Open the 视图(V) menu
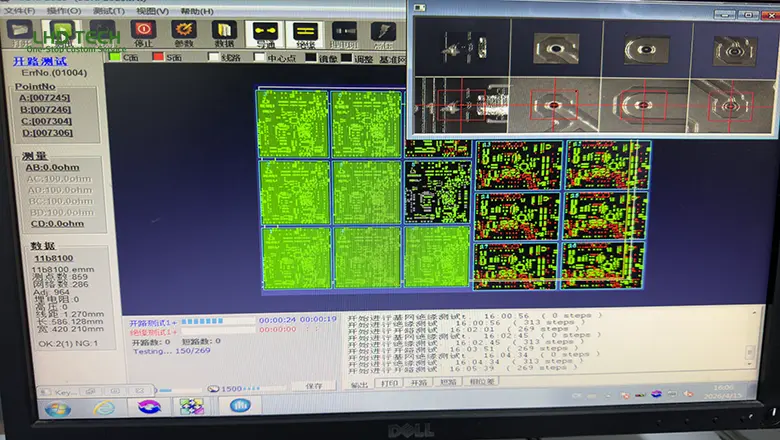The width and height of the screenshot is (780, 440). [153, 10]
